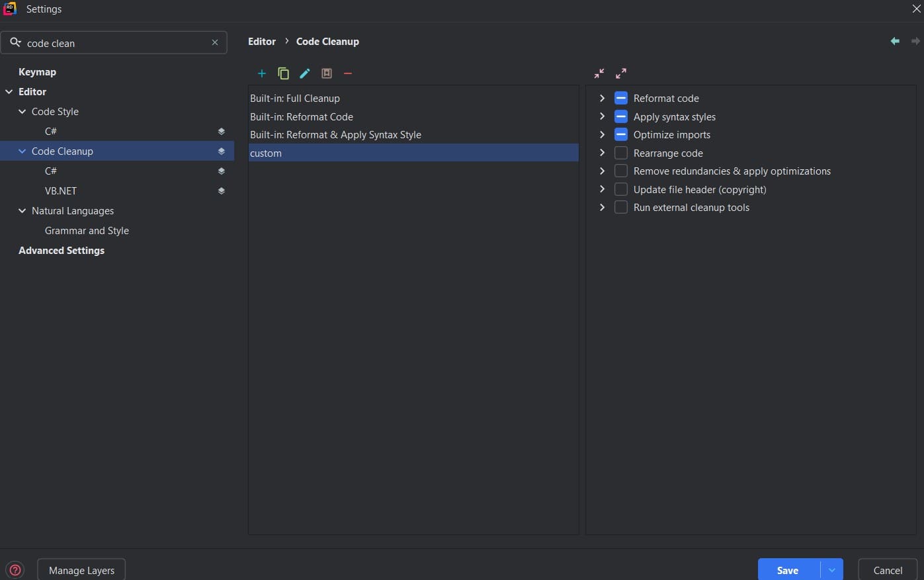Expand the Run external cleanup tools group
Viewport: 924px width, 580px height.
click(602, 207)
